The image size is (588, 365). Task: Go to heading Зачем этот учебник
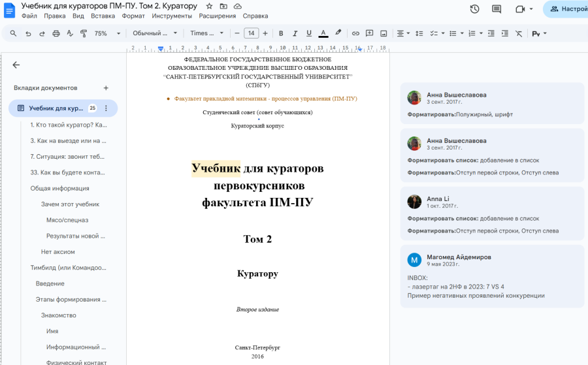click(x=70, y=204)
